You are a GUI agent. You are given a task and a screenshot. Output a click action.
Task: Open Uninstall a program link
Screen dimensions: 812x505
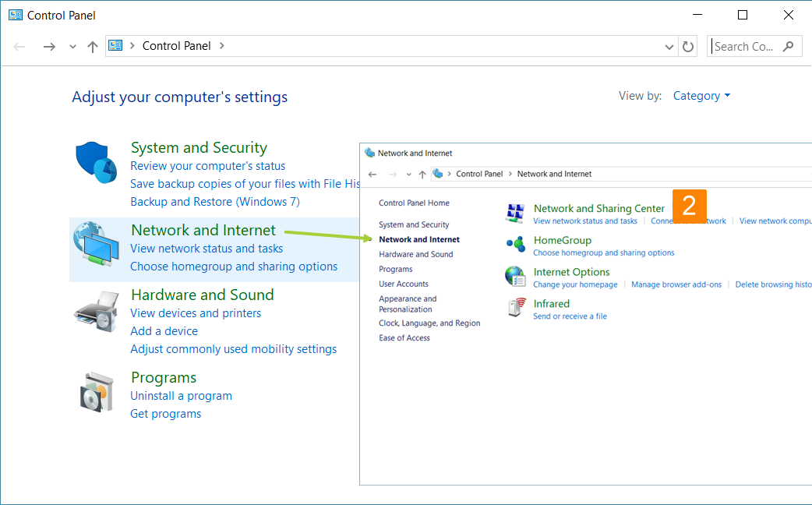(181, 396)
